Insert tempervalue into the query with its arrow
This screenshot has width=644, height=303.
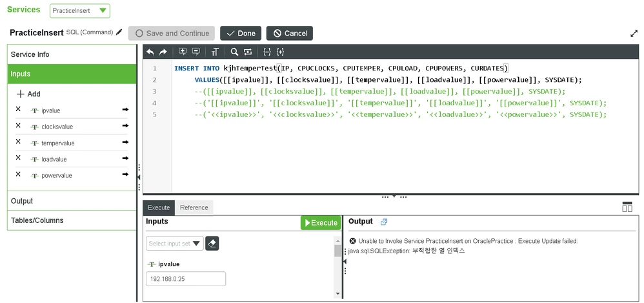tap(125, 142)
